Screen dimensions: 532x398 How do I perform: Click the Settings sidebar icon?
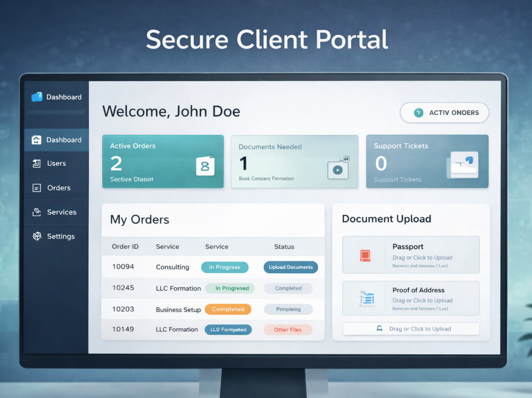[x=37, y=236]
